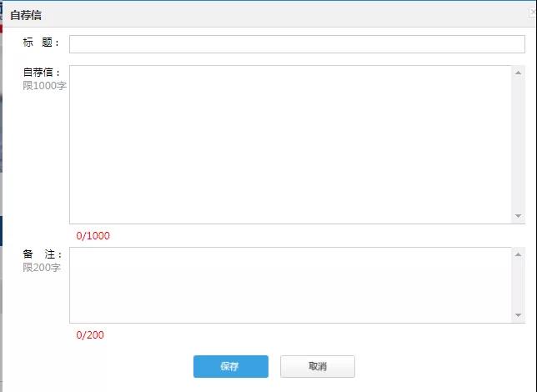The height and width of the screenshot is (392, 537).
Task: Click down arrow of 备注 scrollbar
Action: (518, 315)
